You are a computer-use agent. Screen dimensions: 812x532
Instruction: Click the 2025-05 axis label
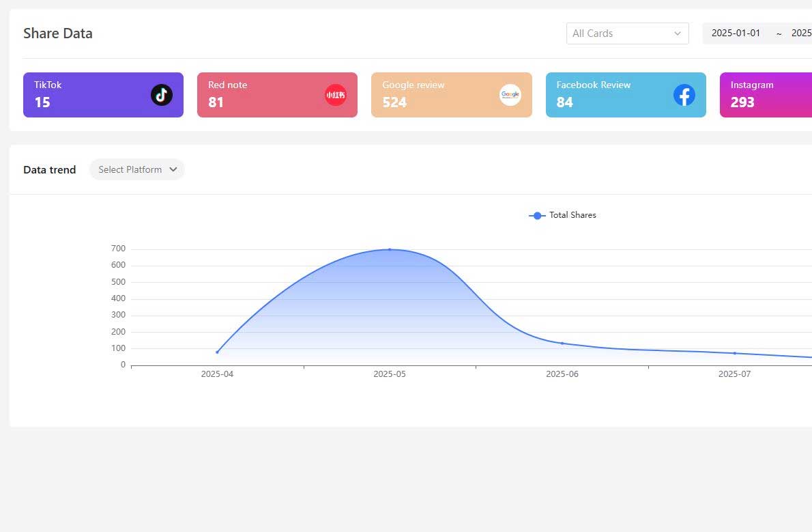390,374
